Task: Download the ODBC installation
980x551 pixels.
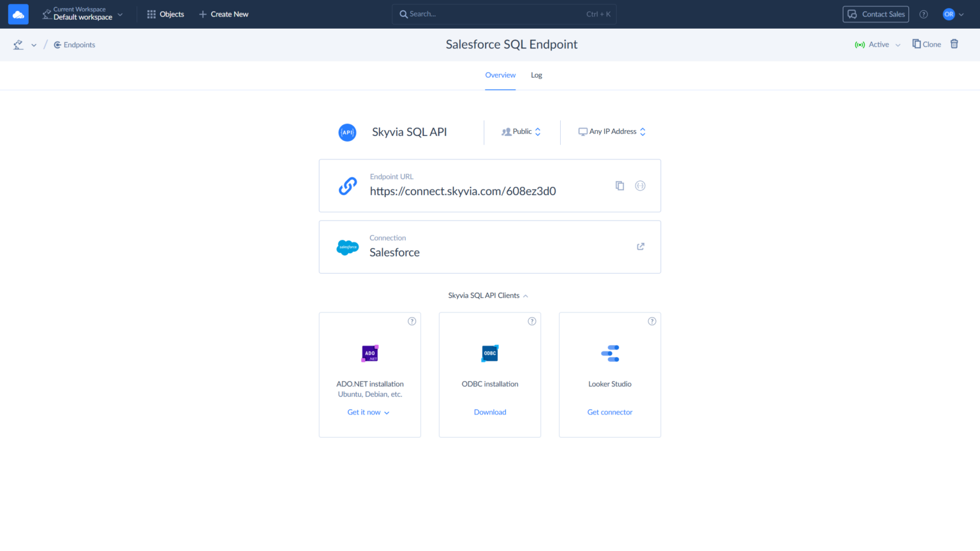Action: (x=489, y=412)
